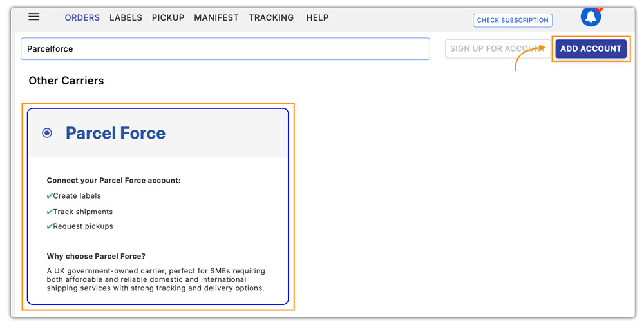
Task: Click SIGN UP FOR ACCOUNT button
Action: [495, 49]
